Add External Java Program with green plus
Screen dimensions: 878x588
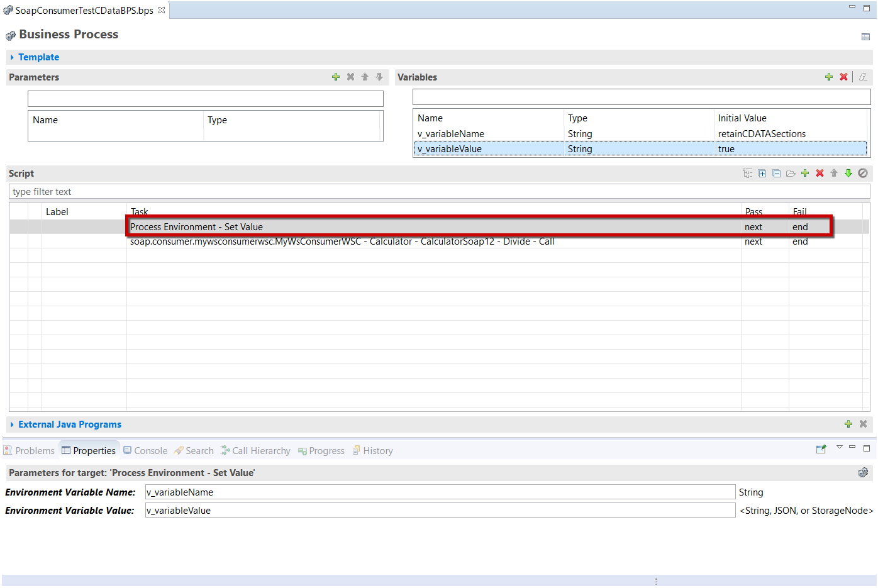[x=848, y=424]
